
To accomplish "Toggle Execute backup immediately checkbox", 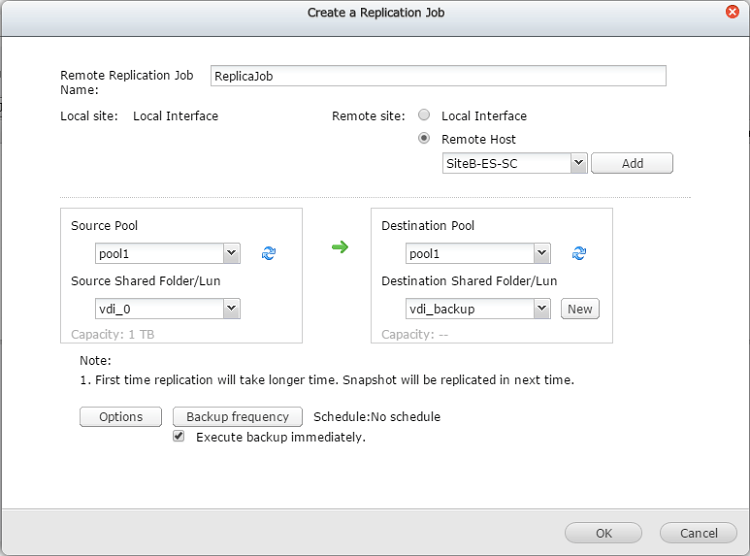I will tap(179, 437).
